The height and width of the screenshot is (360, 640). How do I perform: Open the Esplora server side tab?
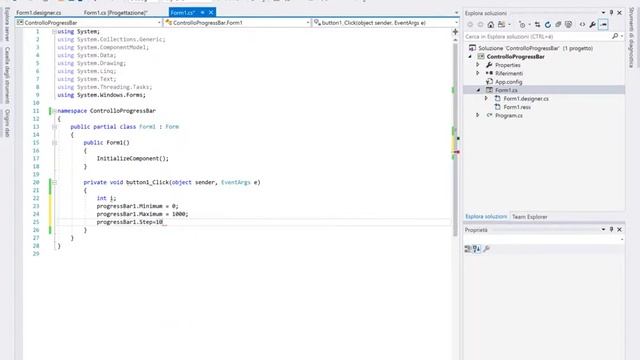[x=7, y=24]
